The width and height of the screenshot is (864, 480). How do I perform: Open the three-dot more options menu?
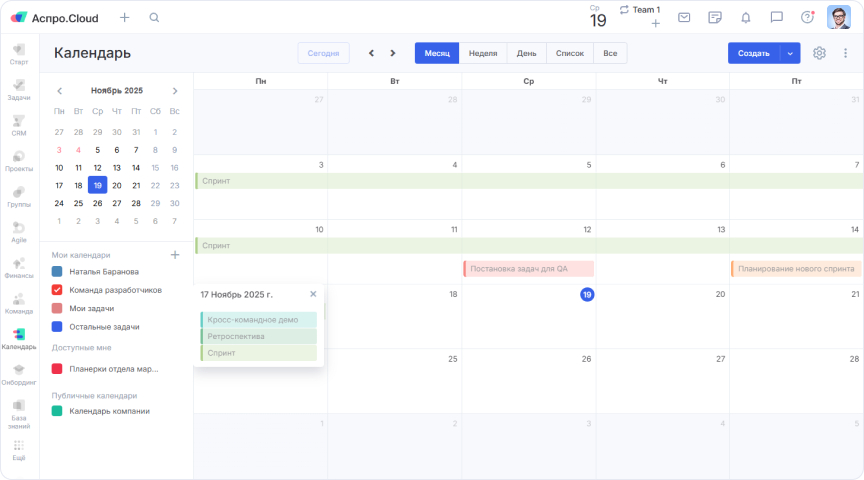(x=845, y=53)
